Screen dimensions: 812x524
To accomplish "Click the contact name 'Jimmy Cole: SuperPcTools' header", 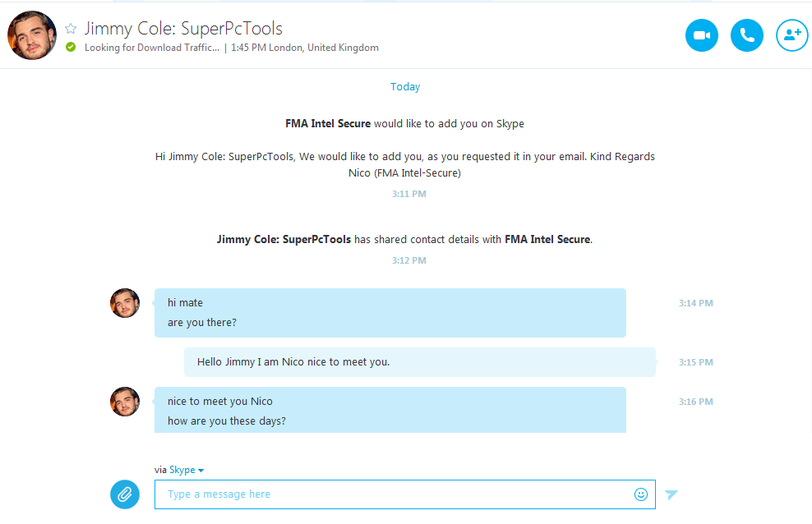I will [183, 29].
